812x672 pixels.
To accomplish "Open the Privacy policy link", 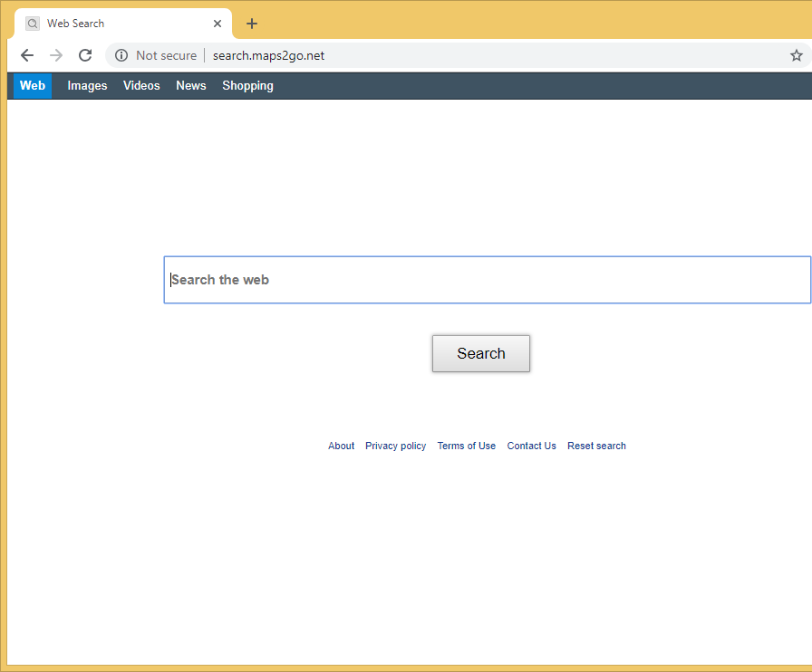I will (395, 446).
